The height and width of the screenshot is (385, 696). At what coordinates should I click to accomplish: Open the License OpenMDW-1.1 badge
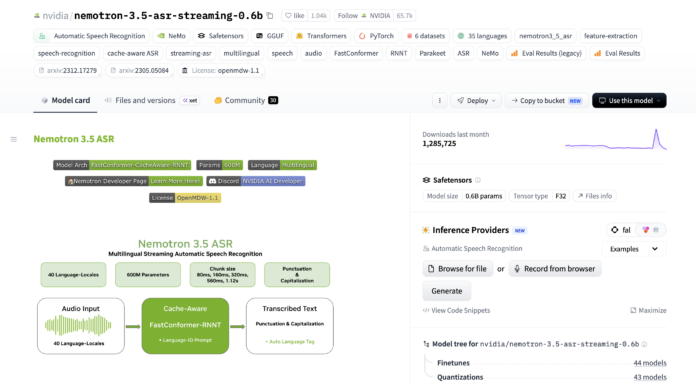pos(185,198)
